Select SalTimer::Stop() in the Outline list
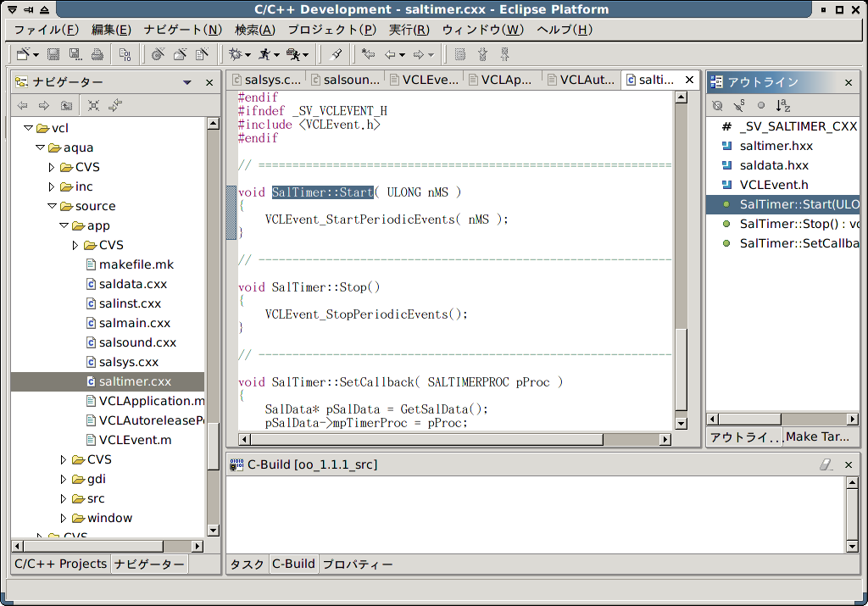Viewport: 868px width, 606px height. [788, 224]
